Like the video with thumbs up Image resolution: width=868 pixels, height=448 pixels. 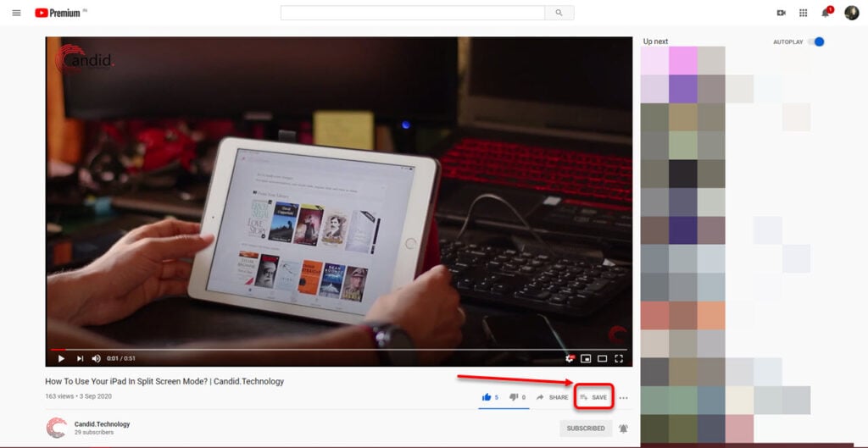pos(490,397)
